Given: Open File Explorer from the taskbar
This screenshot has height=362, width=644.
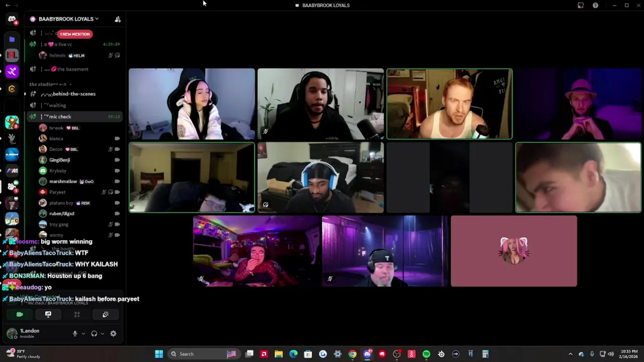Looking at the screenshot, I should pyautogui.click(x=279, y=354).
